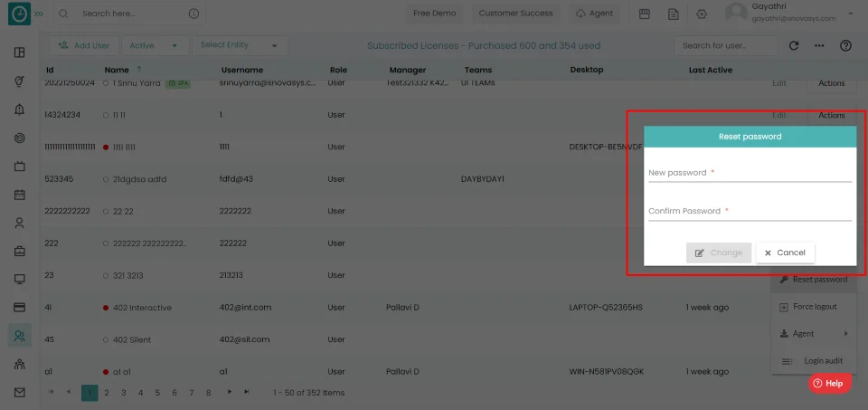Click the LAPTOP-Q52365HS desktop cell
868x410 pixels.
point(606,308)
